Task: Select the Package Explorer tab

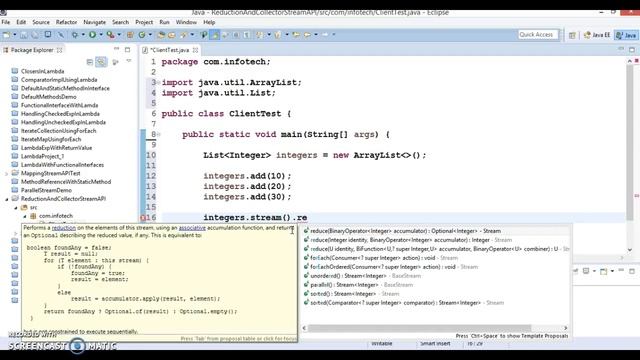Action: 32,50
